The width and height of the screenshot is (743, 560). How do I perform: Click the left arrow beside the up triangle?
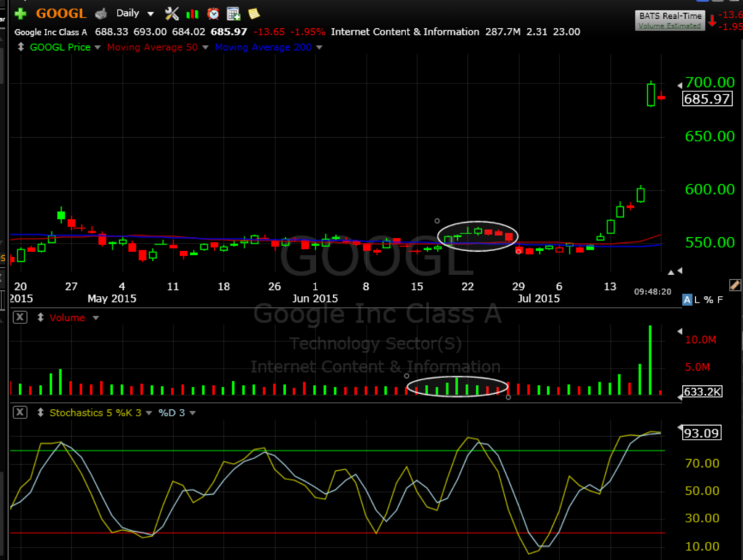click(x=680, y=271)
